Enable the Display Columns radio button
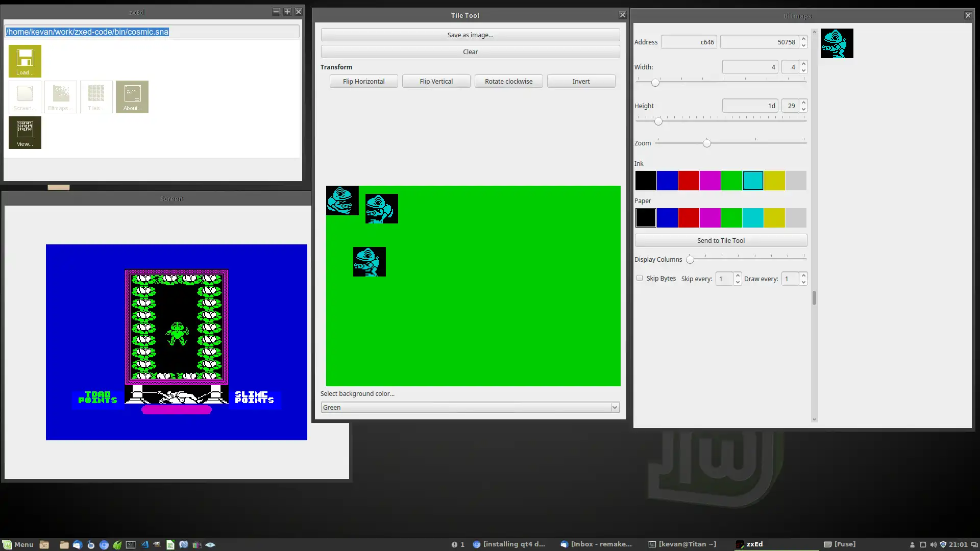The height and width of the screenshot is (551, 980). [x=690, y=258]
